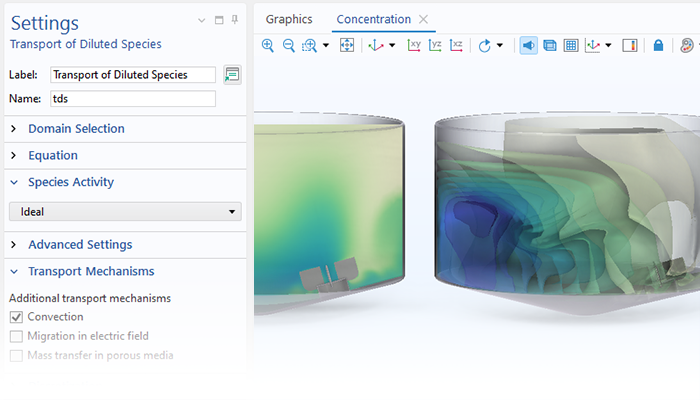
Task: Open the default view dropdown arrow
Action: [392, 45]
